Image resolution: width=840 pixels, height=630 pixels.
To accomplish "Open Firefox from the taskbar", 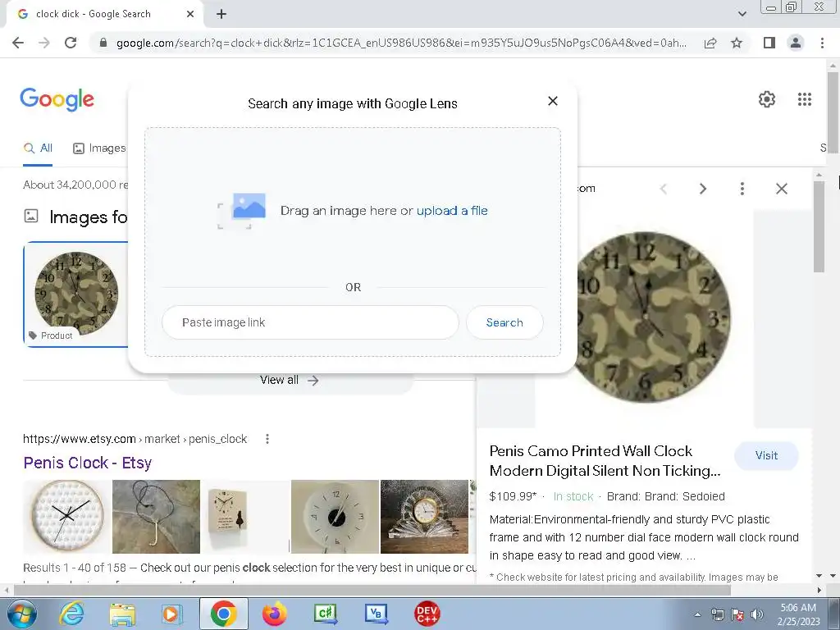I will [x=274, y=614].
